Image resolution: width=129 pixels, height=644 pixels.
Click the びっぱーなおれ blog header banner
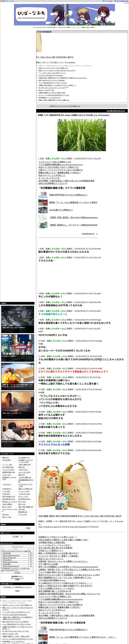(x=64, y=14)
